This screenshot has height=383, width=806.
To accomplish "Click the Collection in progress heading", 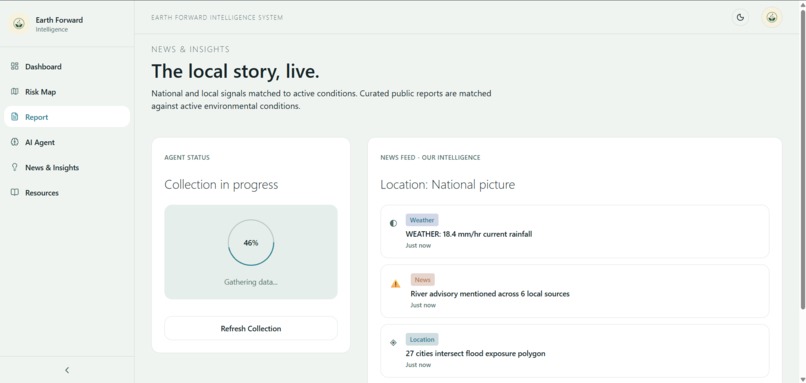I will click(x=221, y=185).
